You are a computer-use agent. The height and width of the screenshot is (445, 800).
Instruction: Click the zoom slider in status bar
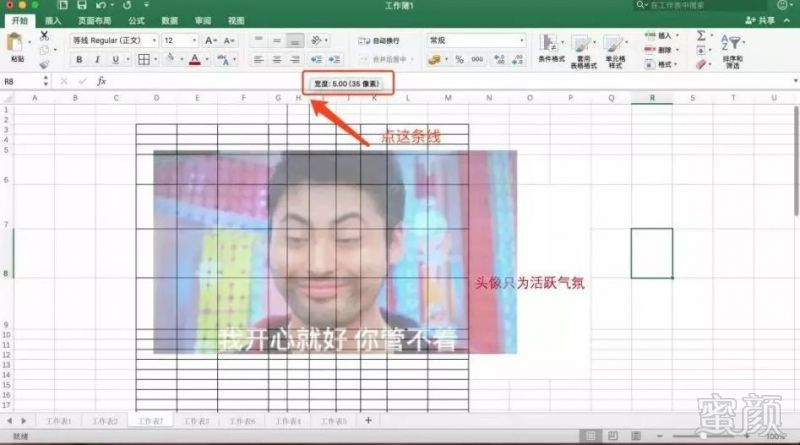click(703, 436)
